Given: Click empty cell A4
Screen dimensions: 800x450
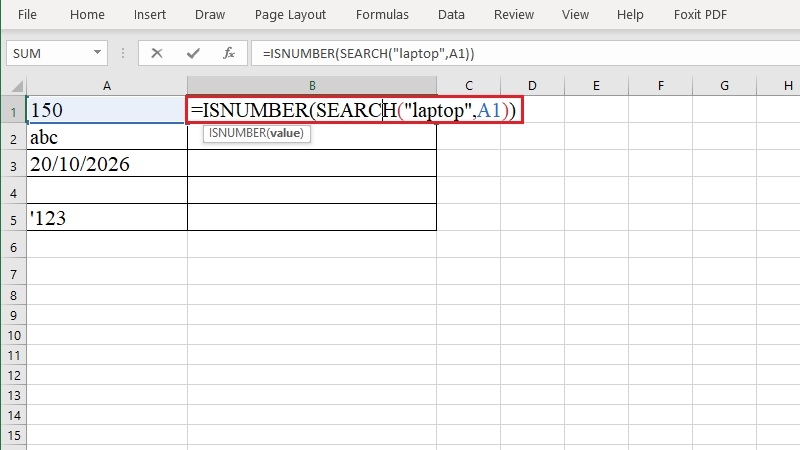Looking at the screenshot, I should pos(107,191).
